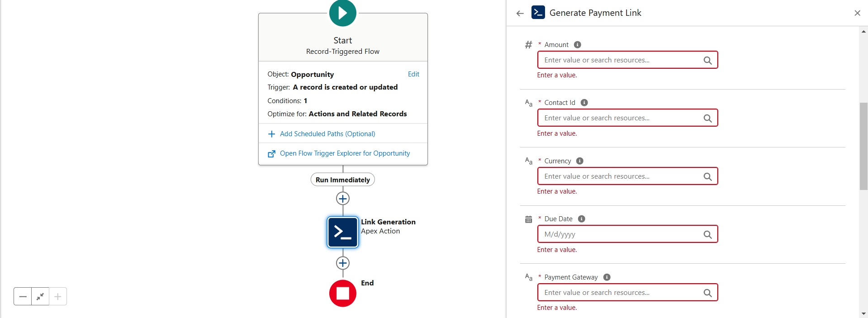Screen dimensions: 868x318
Task: Open Currency info tooltip icon
Action: click(x=580, y=161)
